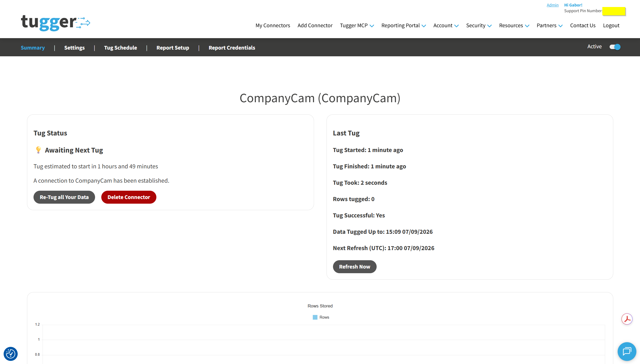Expand the Reporting Portal menu
This screenshot has width=640, height=364.
[404, 25]
